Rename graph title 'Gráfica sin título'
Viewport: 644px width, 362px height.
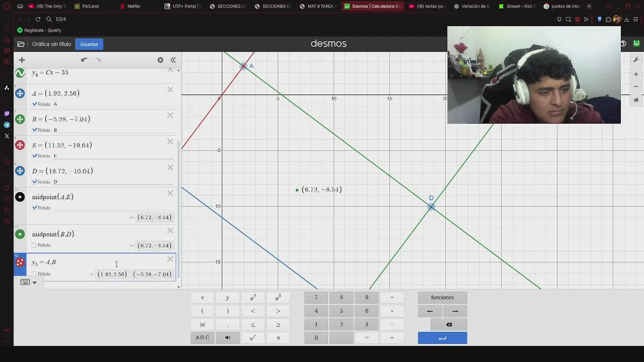tap(51, 44)
